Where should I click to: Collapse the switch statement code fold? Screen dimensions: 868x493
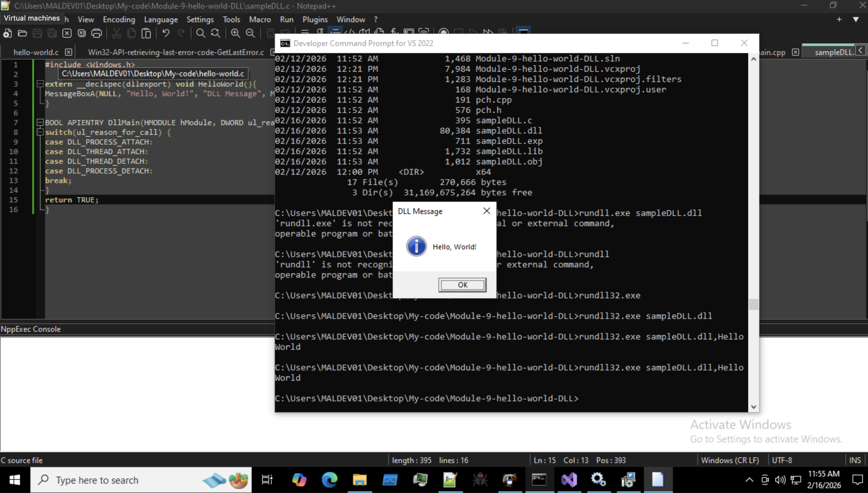coord(40,132)
